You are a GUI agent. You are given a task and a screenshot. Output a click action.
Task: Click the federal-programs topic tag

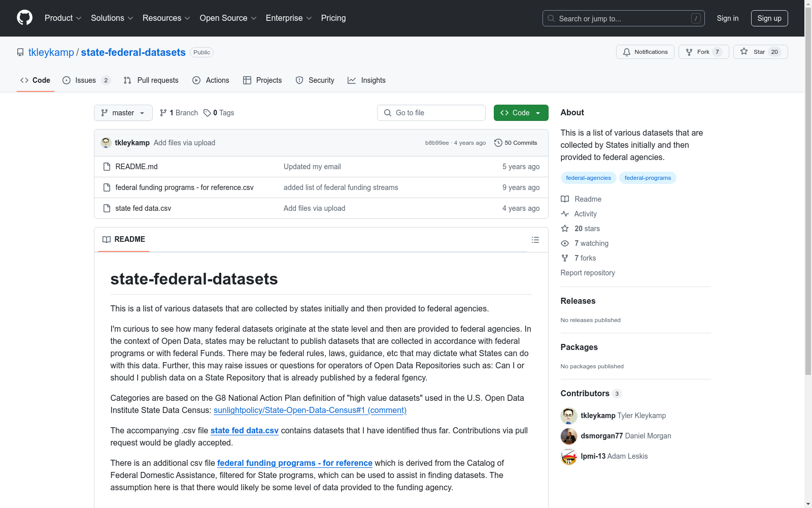tap(648, 178)
